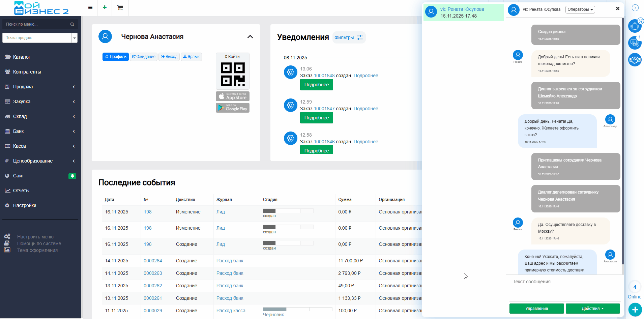The height and width of the screenshot is (319, 644).
Task: Click the green plus icon in top bar
Action: pos(105,7)
